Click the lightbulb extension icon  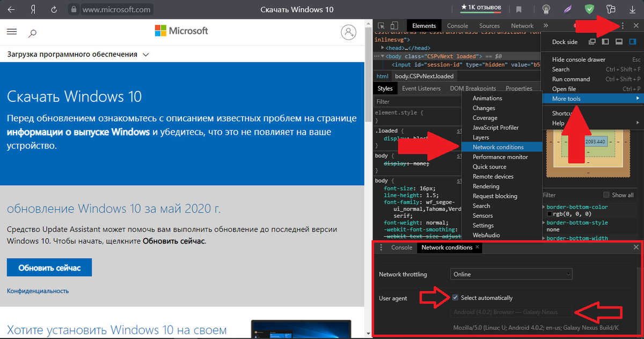tap(545, 10)
